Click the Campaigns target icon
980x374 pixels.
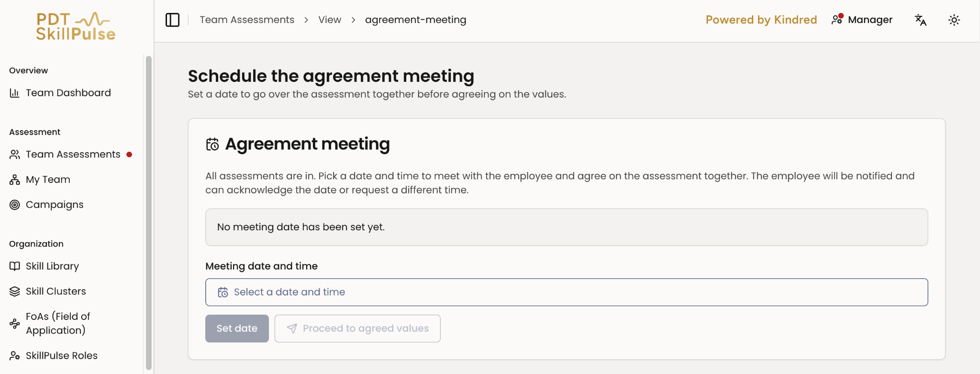[15, 205]
